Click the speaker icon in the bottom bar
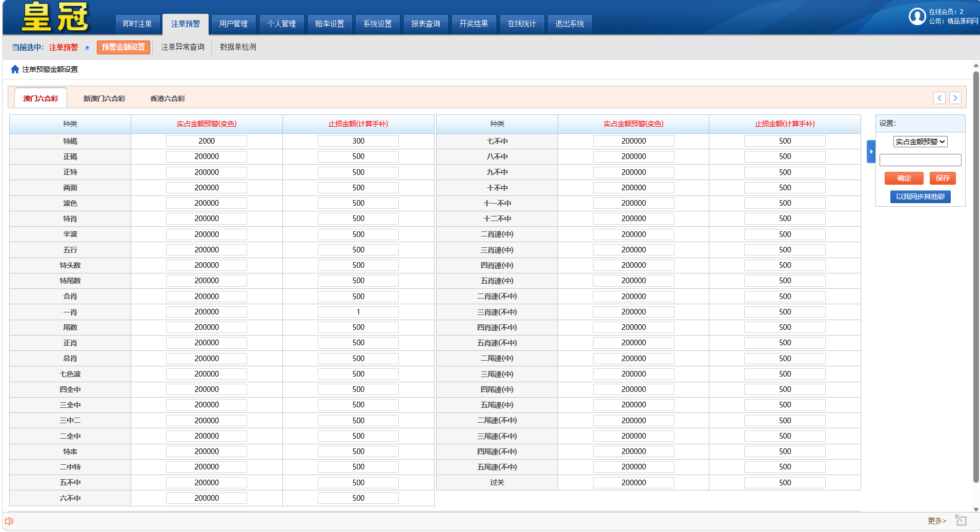The height and width of the screenshot is (532, 980). 9,521
